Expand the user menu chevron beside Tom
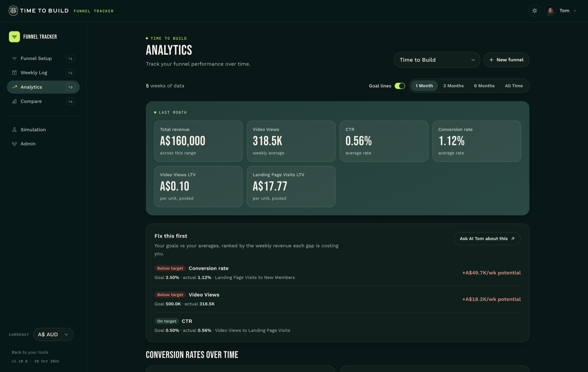This screenshot has width=588, height=372. (575, 11)
